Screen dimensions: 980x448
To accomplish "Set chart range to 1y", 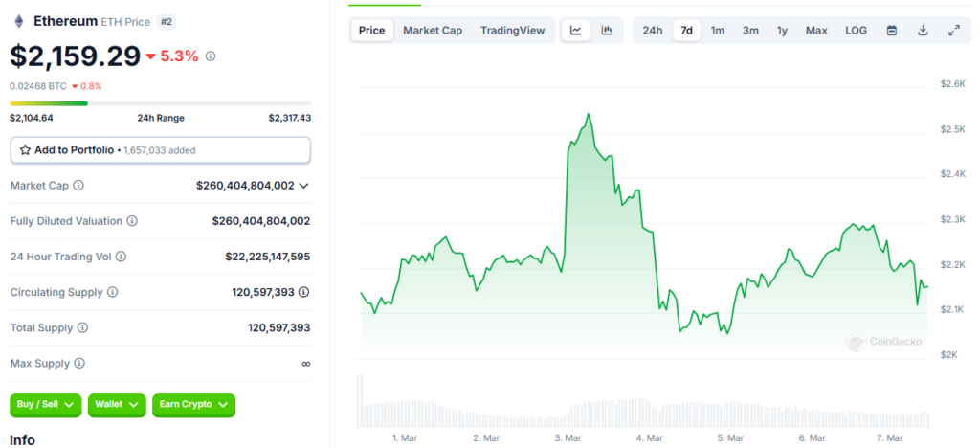I will 783,30.
